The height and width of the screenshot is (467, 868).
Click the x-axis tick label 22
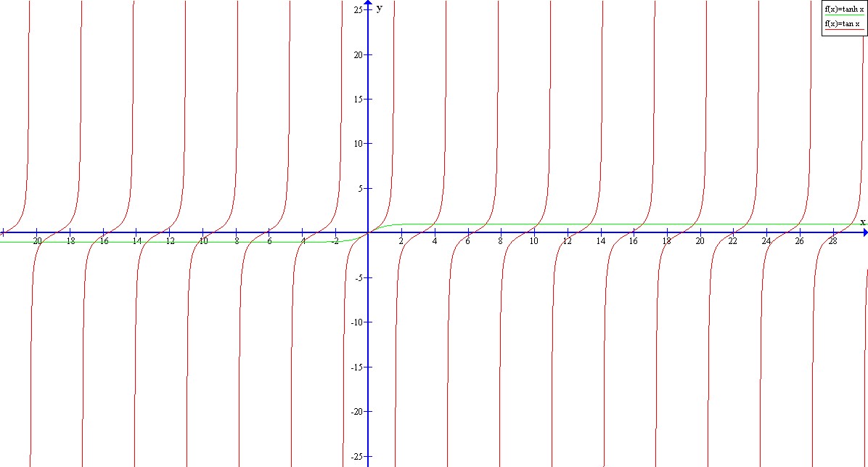732,241
